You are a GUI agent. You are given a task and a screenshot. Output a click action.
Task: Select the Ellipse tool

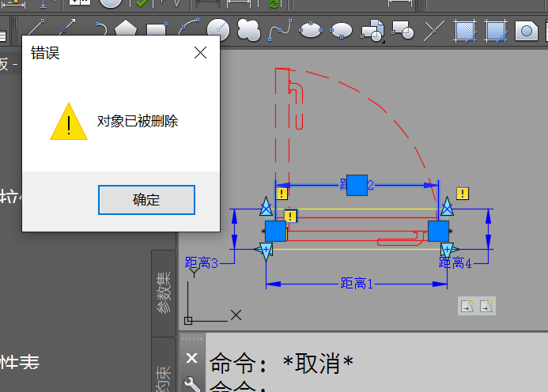click(310, 31)
